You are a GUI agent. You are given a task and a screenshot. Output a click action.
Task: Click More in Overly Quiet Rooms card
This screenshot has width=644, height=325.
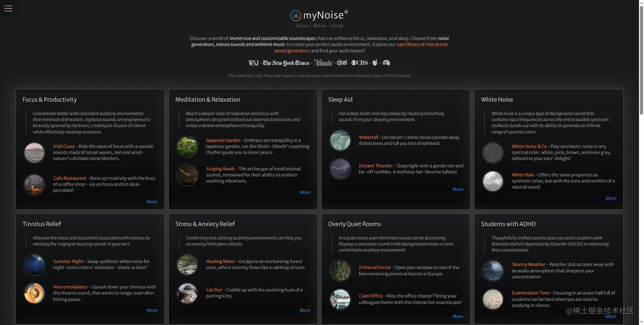tap(458, 316)
